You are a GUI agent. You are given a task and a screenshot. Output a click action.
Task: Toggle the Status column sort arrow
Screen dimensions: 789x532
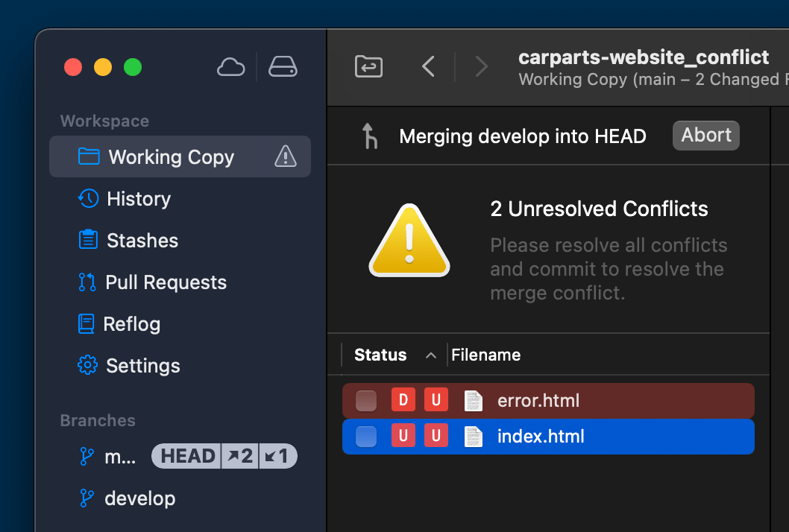(431, 355)
